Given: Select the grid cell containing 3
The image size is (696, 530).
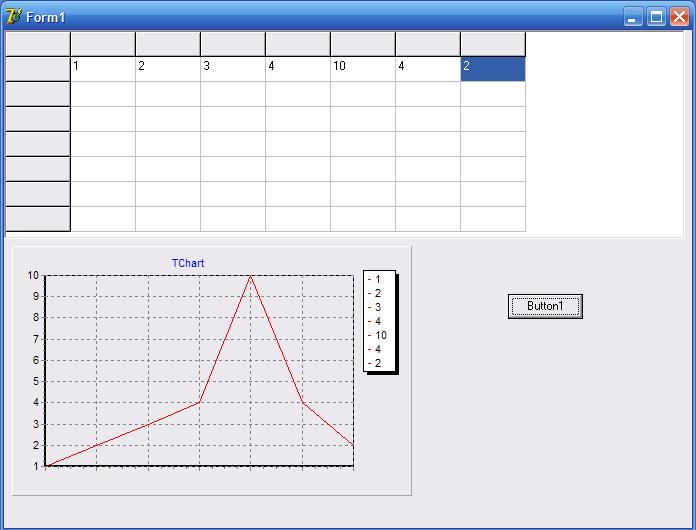Looking at the screenshot, I should pos(232,69).
